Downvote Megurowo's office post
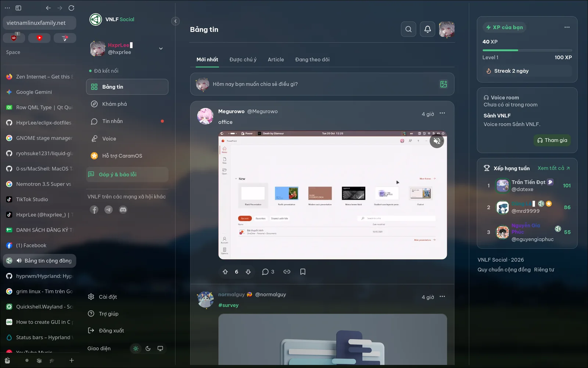The height and width of the screenshot is (368, 588). (x=248, y=272)
